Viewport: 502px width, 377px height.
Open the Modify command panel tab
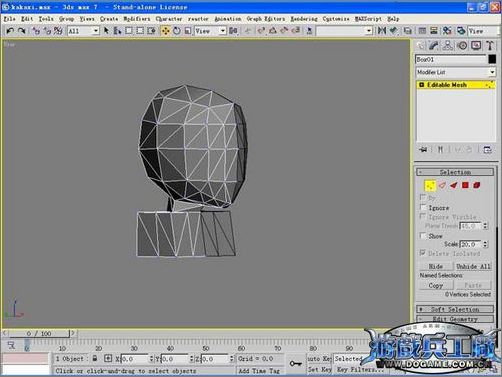[434, 46]
